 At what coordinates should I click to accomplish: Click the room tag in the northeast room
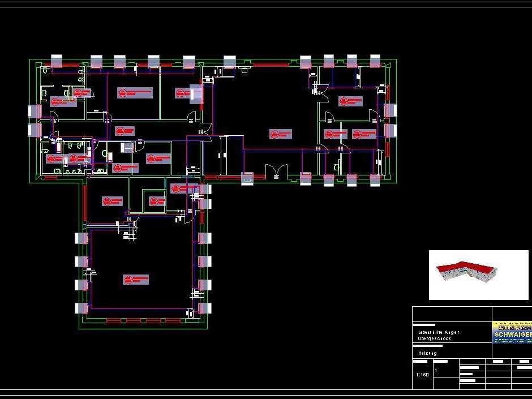351,101
